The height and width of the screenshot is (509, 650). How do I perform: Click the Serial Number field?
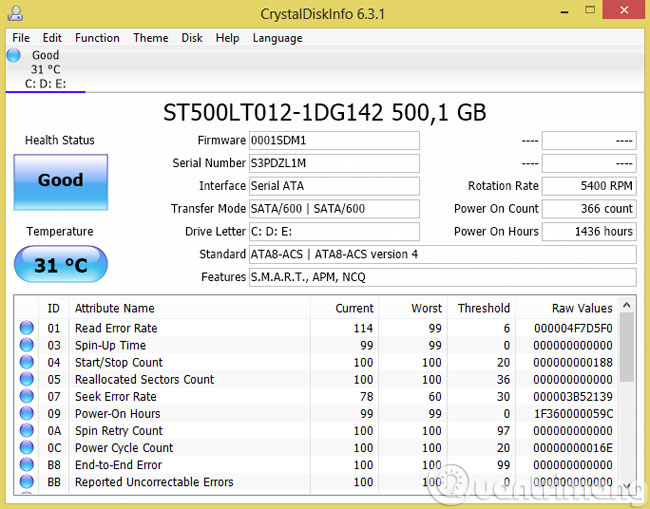[x=334, y=163]
